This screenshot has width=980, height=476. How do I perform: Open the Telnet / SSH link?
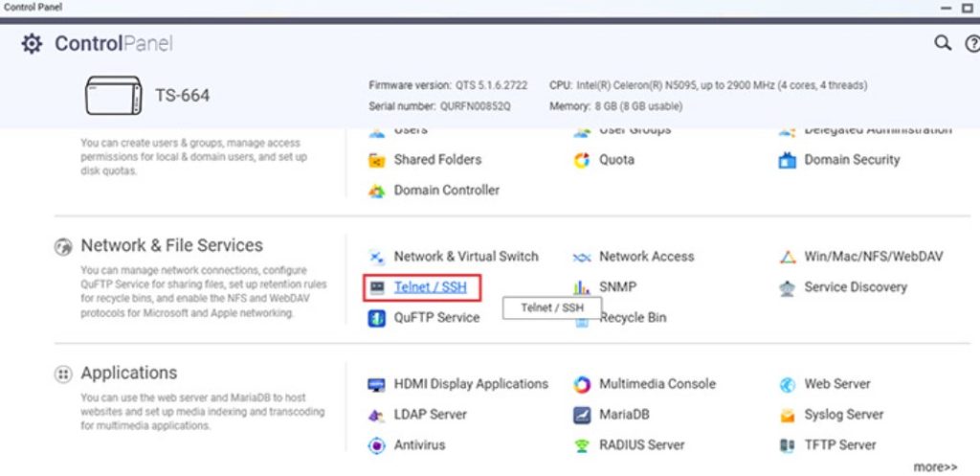tap(430, 287)
